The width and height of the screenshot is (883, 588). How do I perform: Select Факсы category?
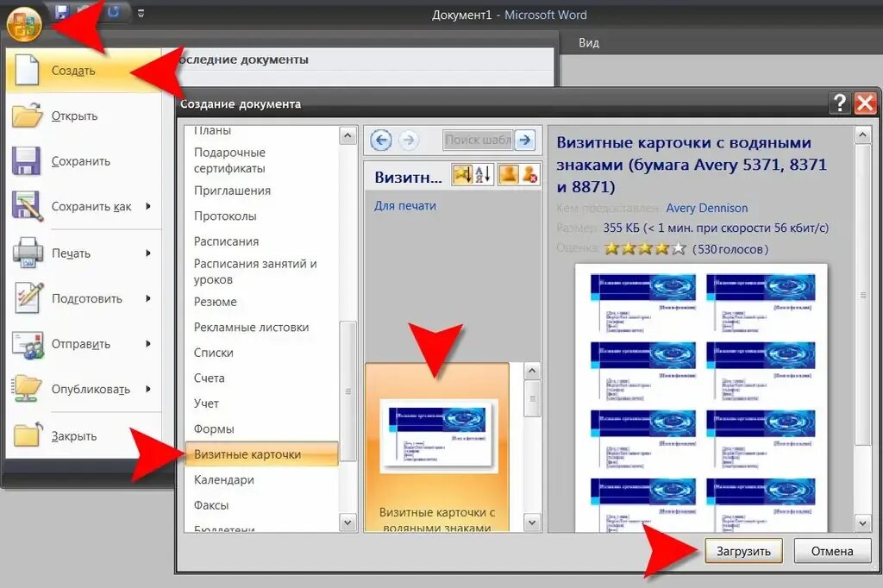[x=261, y=505]
